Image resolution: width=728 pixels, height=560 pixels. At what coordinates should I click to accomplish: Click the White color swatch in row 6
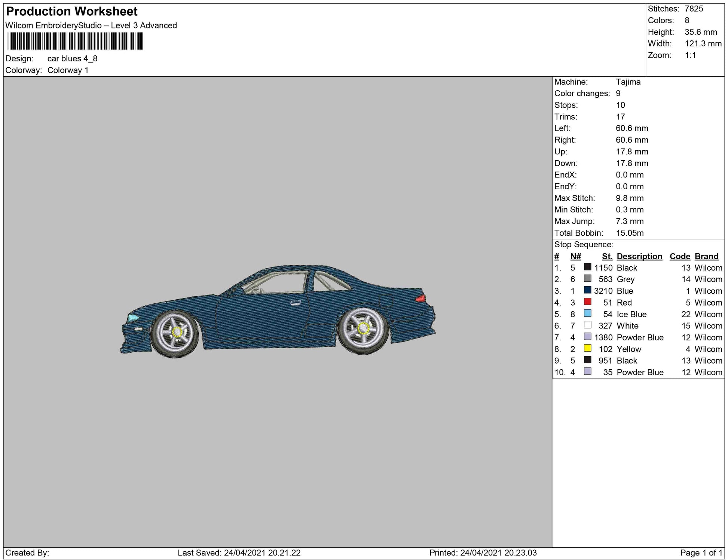click(587, 325)
